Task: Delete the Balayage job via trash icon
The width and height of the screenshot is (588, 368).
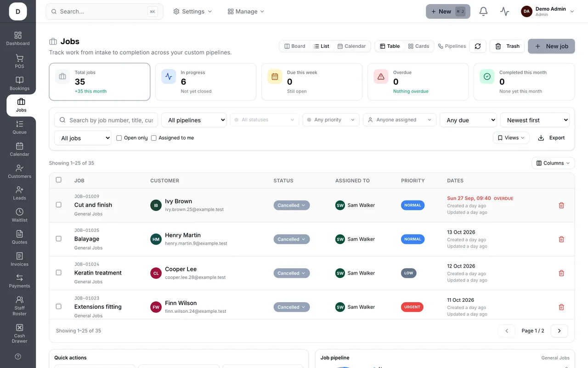Action: click(561, 239)
